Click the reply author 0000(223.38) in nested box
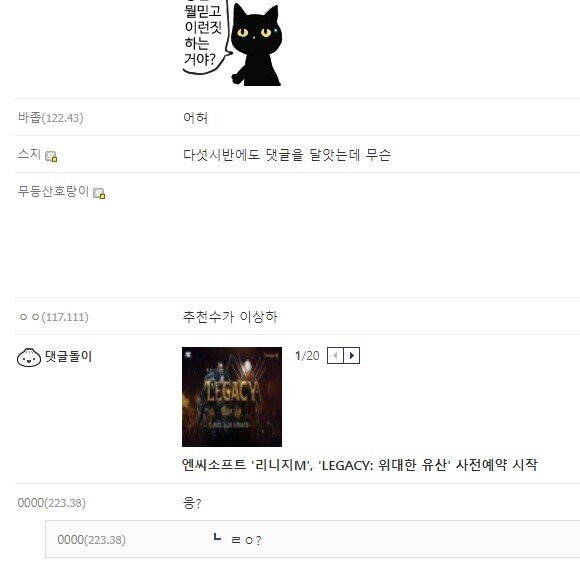The height and width of the screenshot is (569, 580). point(92,540)
